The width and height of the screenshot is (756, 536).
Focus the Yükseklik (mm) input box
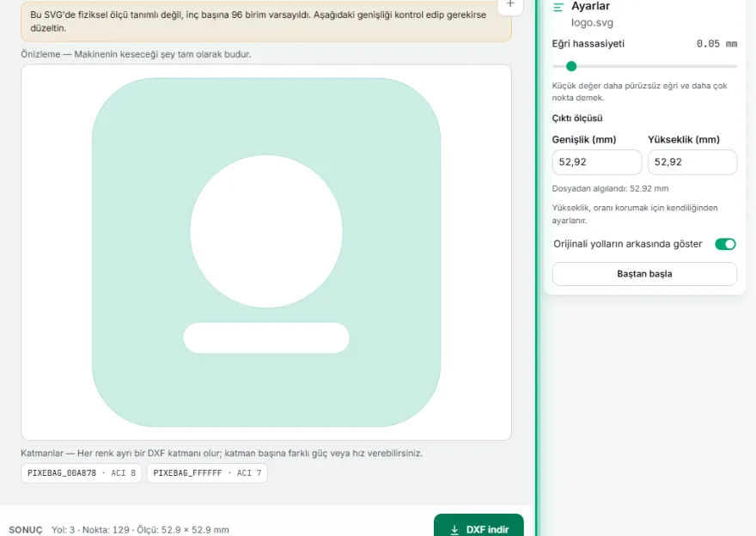pos(692,162)
